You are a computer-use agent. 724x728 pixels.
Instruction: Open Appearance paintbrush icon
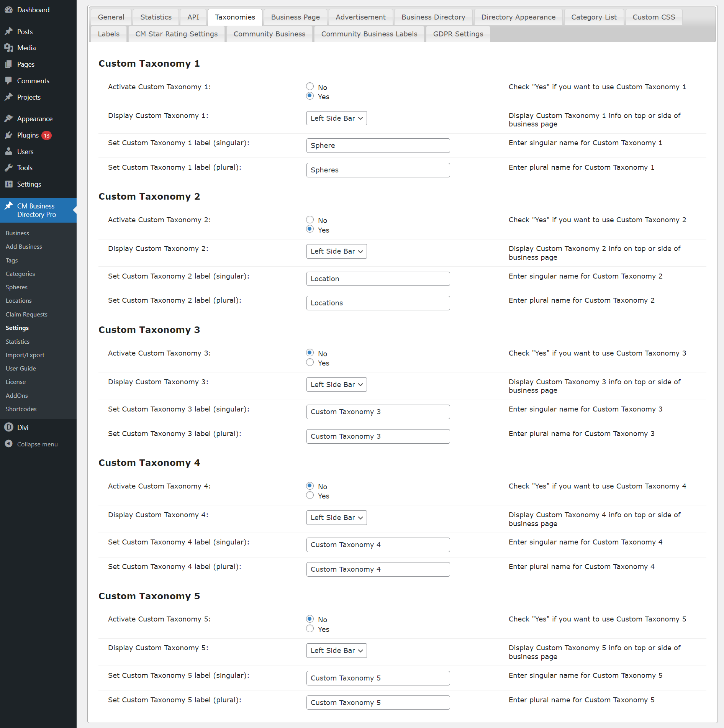click(9, 119)
